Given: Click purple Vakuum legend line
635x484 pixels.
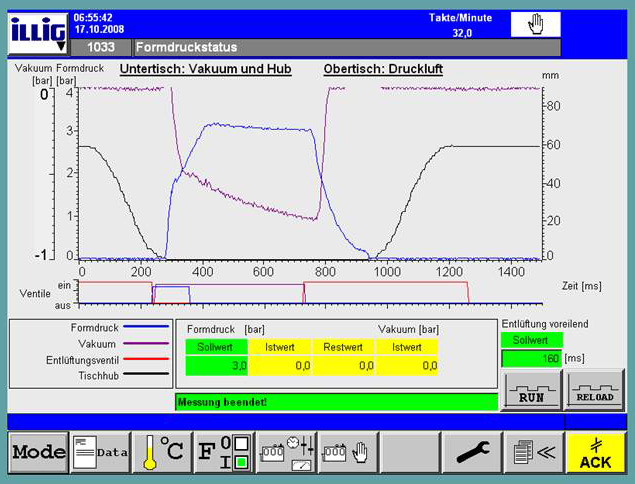Looking at the screenshot, I should point(146,343).
